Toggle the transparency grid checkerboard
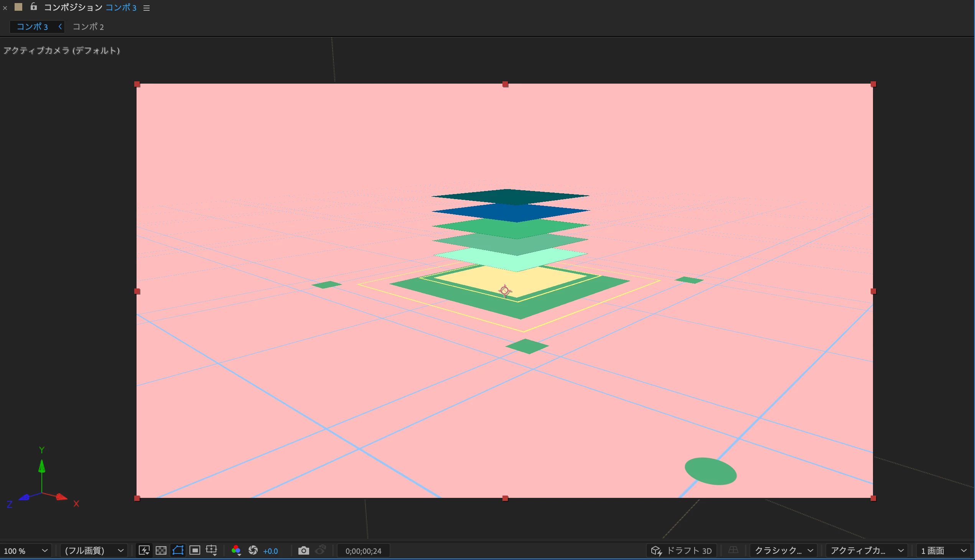Viewport: 975px width, 560px height. (x=161, y=550)
